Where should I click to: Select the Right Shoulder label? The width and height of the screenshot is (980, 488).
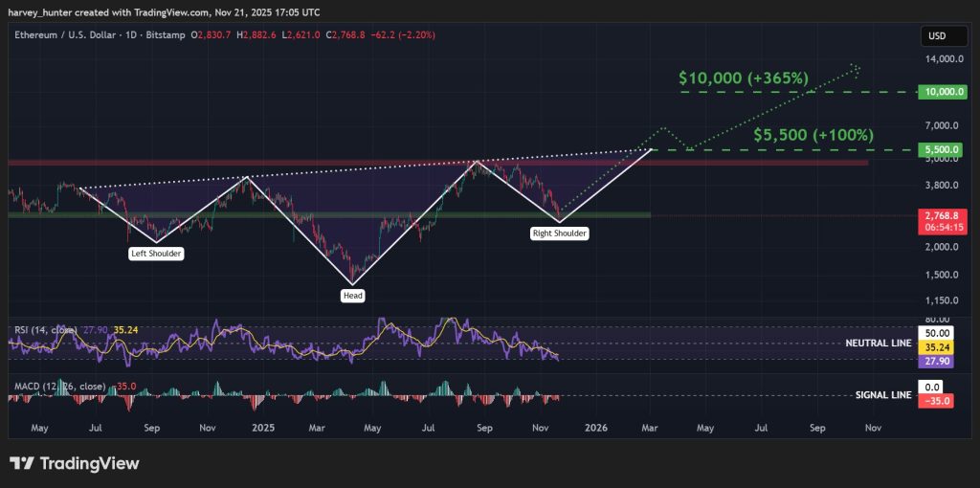[560, 233]
